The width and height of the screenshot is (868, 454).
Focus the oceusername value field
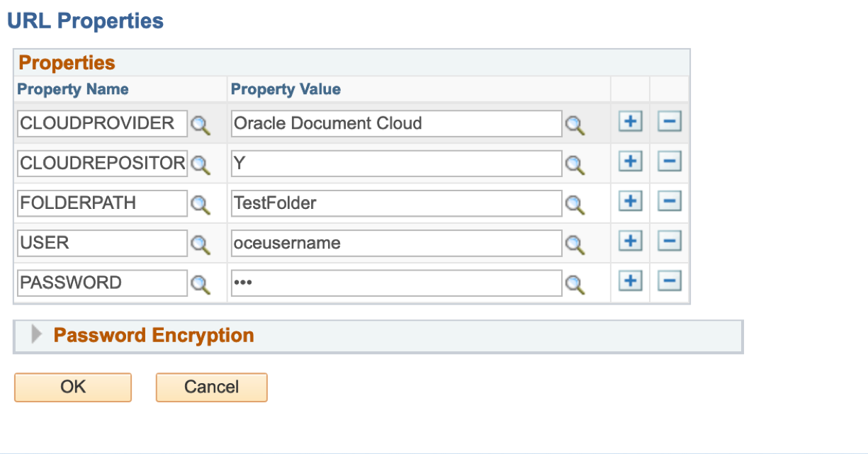(x=396, y=244)
